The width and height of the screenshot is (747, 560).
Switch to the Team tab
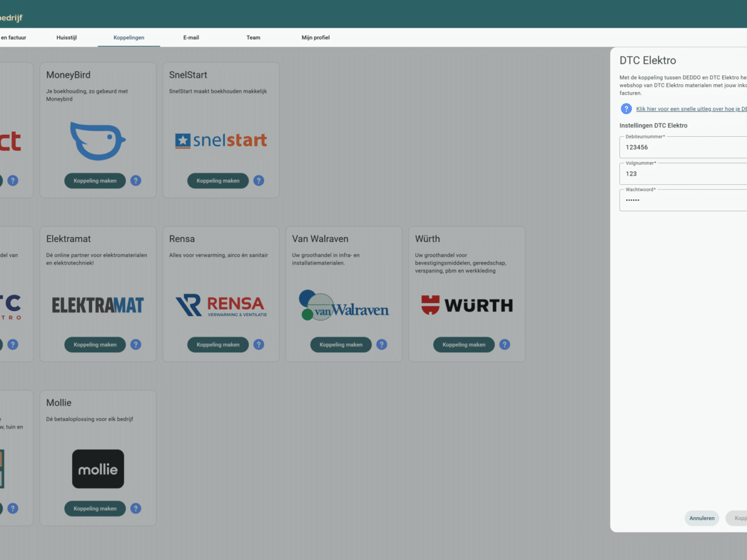pos(253,38)
